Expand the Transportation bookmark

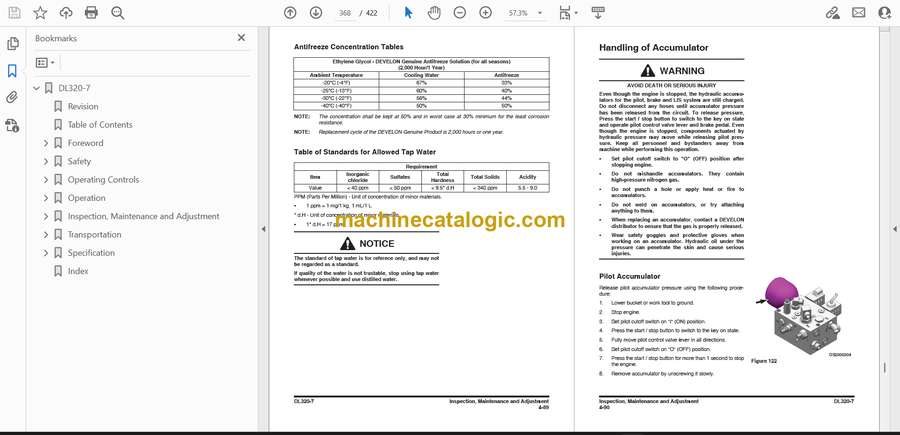tap(46, 235)
